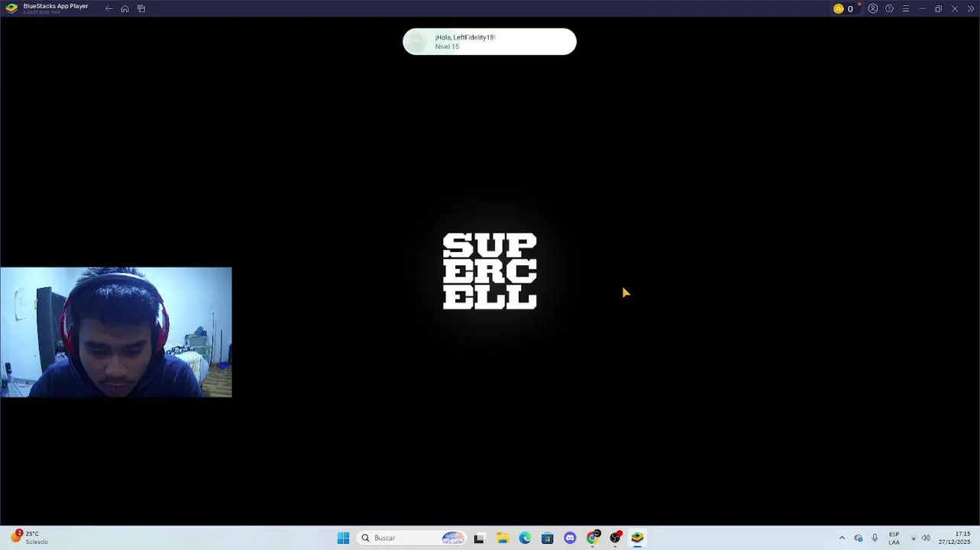Open the Windows Start menu
Image resolution: width=980 pixels, height=550 pixels.
coord(343,538)
